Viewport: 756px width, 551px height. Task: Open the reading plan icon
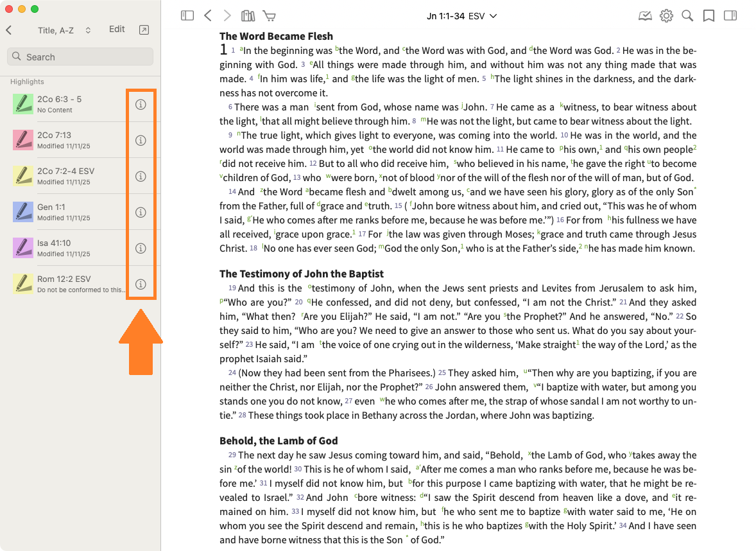point(645,16)
